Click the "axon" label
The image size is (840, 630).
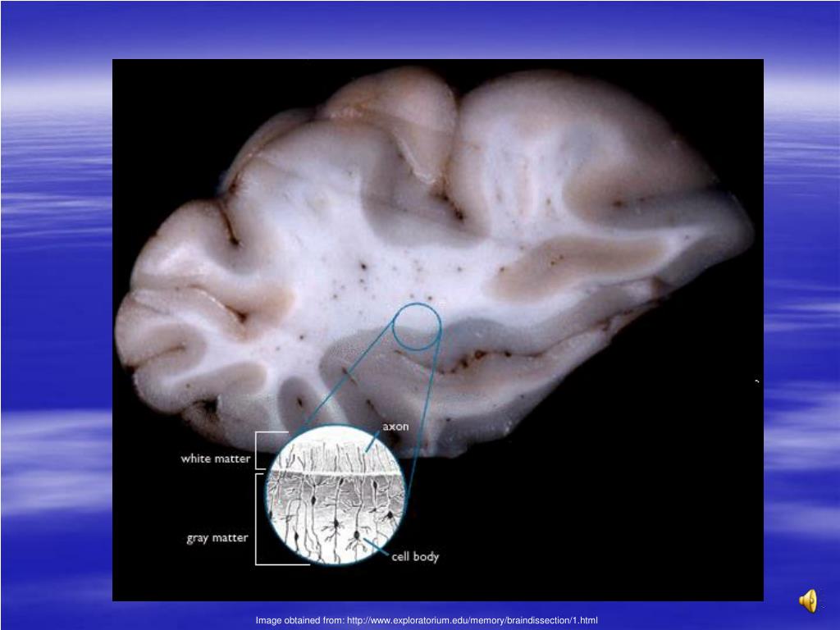(395, 427)
